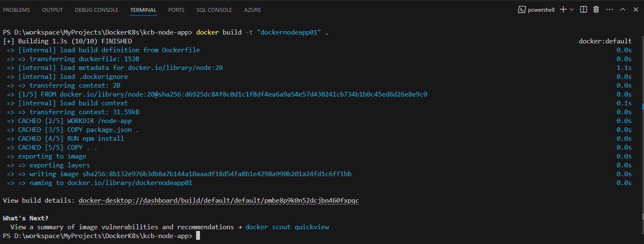Screen dimensions: 644x244
Task: Split the terminal pane
Action: pyautogui.click(x=583, y=9)
